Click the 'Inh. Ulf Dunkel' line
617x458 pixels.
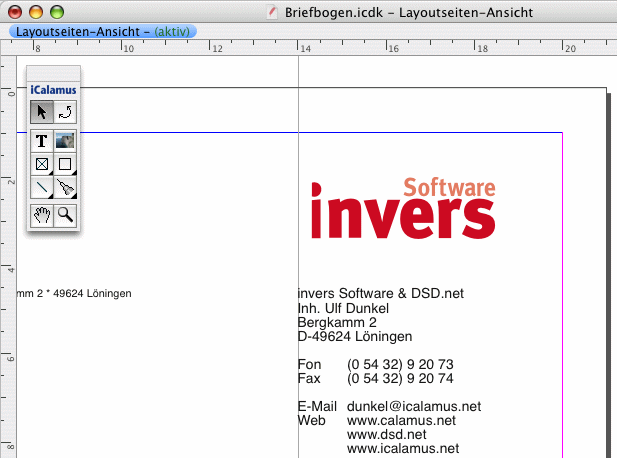344,308
